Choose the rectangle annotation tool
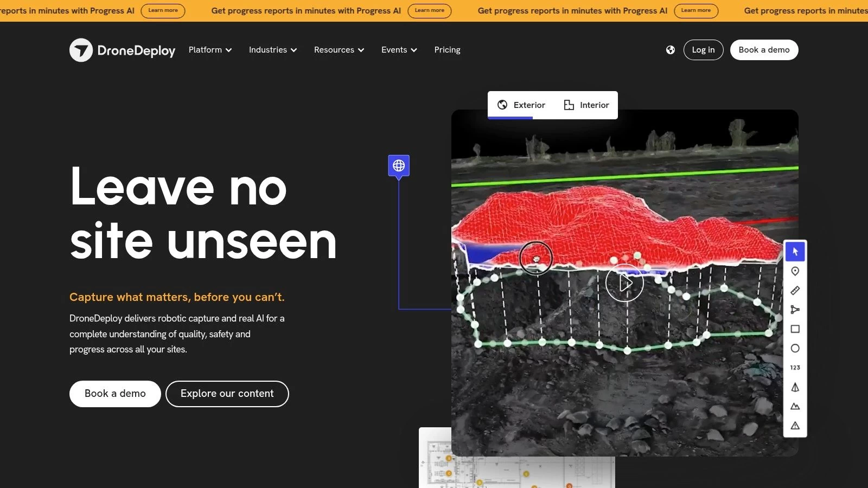The image size is (868, 488). [x=795, y=329]
